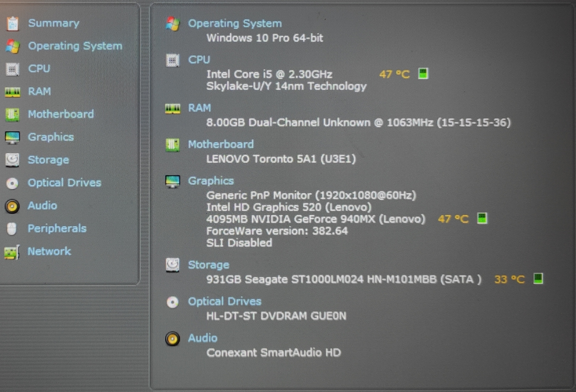Click the Optical Drives disc icon in summary panel
This screenshot has width=576, height=392.
173,302
